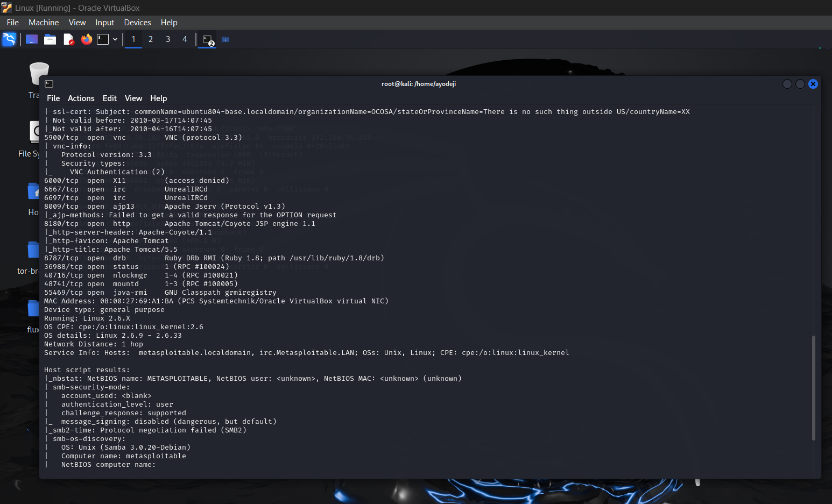The image size is (832, 504).
Task: Click the show desktop panel icon
Action: tap(32, 39)
